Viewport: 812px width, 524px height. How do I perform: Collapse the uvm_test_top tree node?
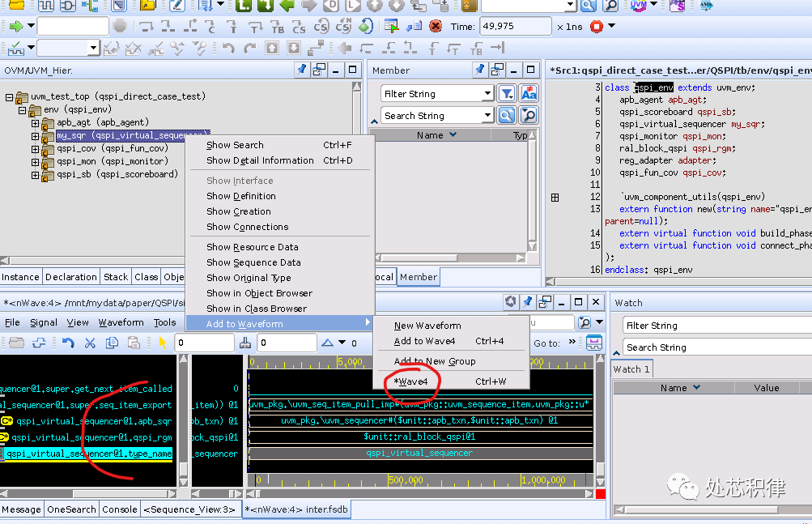click(10, 97)
